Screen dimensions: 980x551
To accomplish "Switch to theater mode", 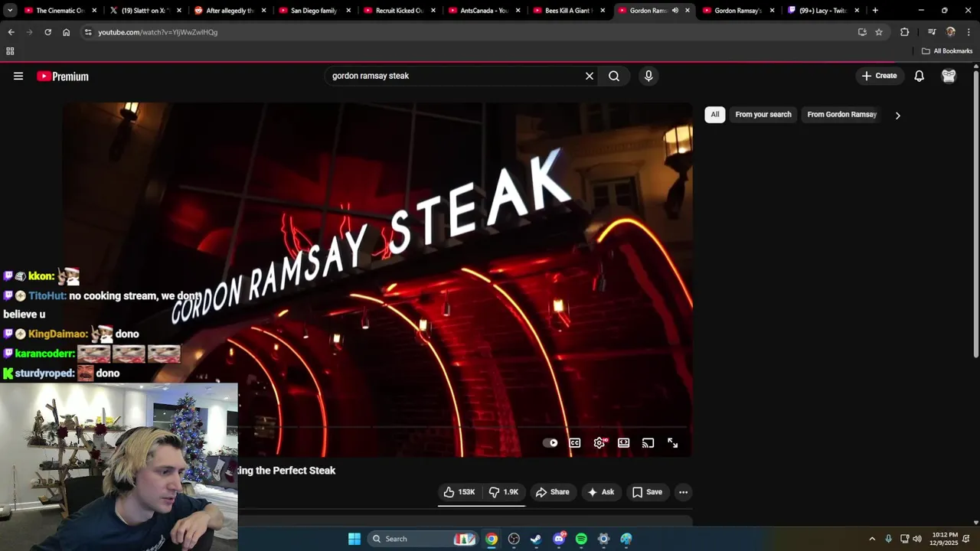I will point(624,443).
